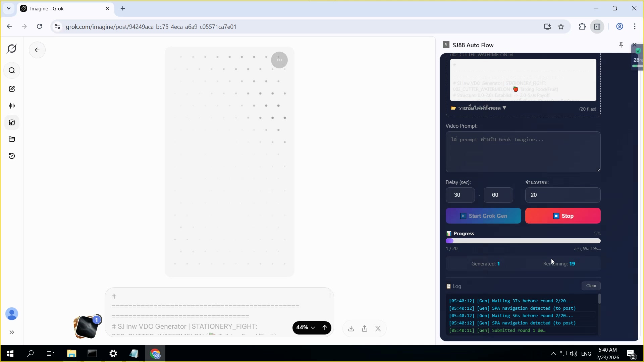
Task: Open the share/export icon next to download
Action: [365, 328]
